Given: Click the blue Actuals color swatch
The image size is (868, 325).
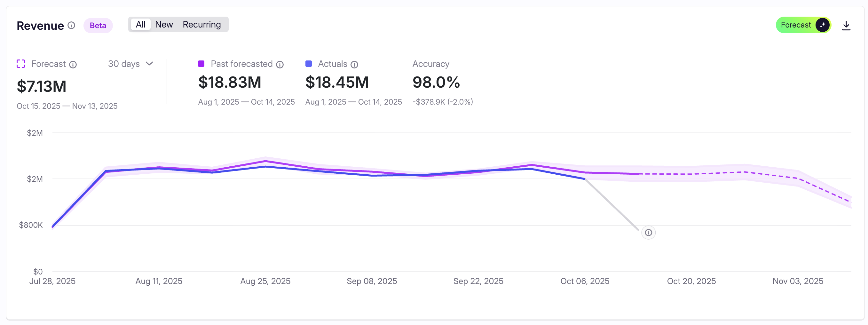Looking at the screenshot, I should point(308,64).
